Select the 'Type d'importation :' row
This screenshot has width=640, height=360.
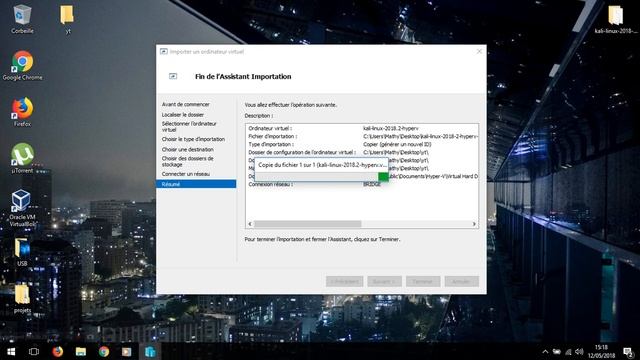(x=362, y=144)
